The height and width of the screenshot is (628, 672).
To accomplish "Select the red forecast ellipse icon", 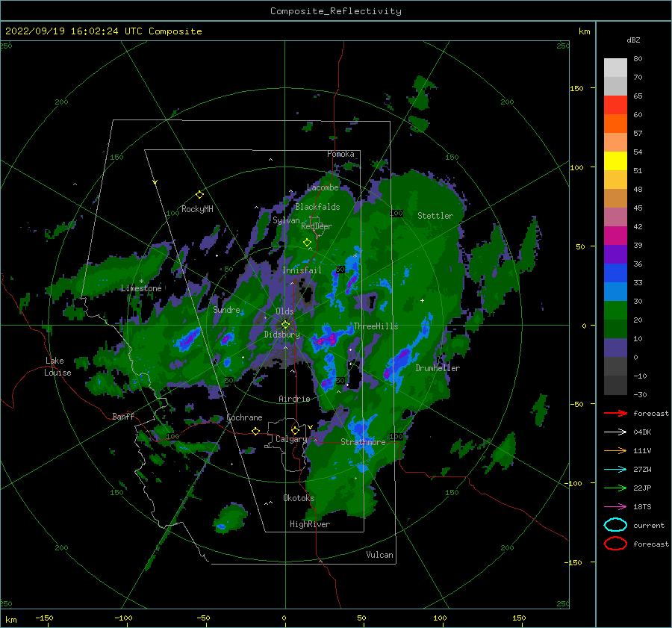I will [x=615, y=544].
